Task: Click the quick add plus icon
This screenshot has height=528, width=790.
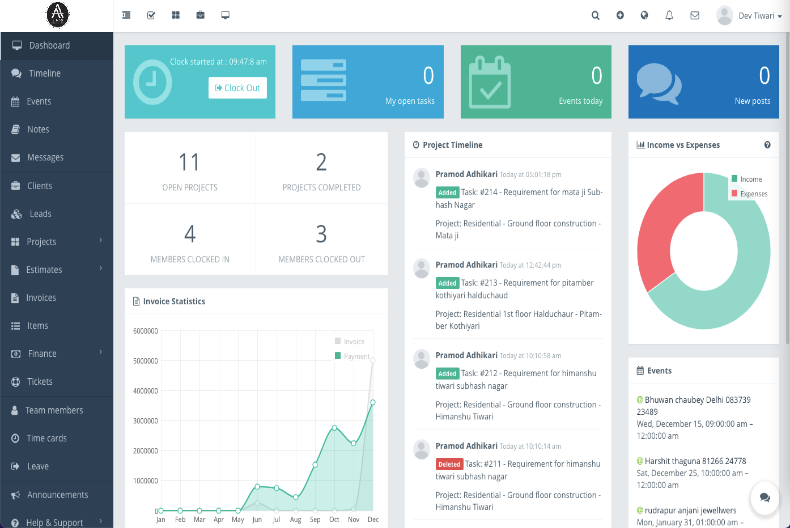Action: point(620,16)
